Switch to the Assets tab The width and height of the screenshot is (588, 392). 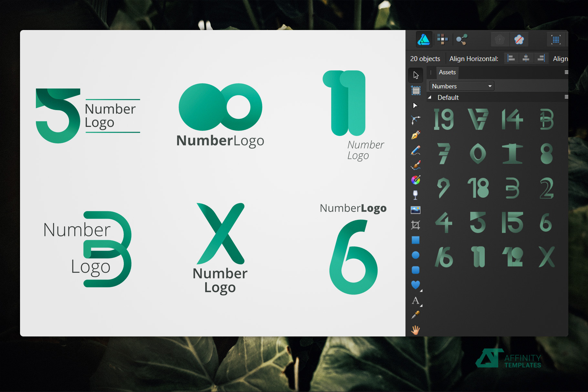447,72
